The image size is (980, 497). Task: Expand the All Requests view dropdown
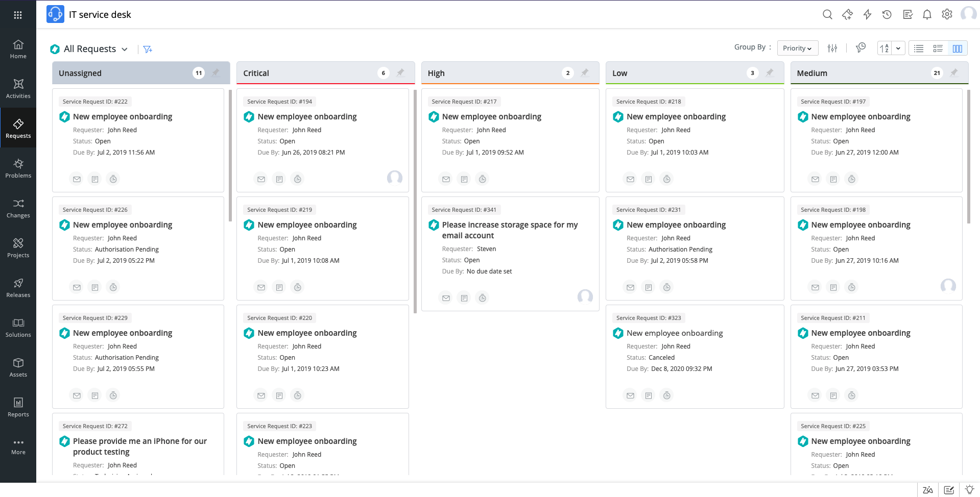click(x=125, y=49)
